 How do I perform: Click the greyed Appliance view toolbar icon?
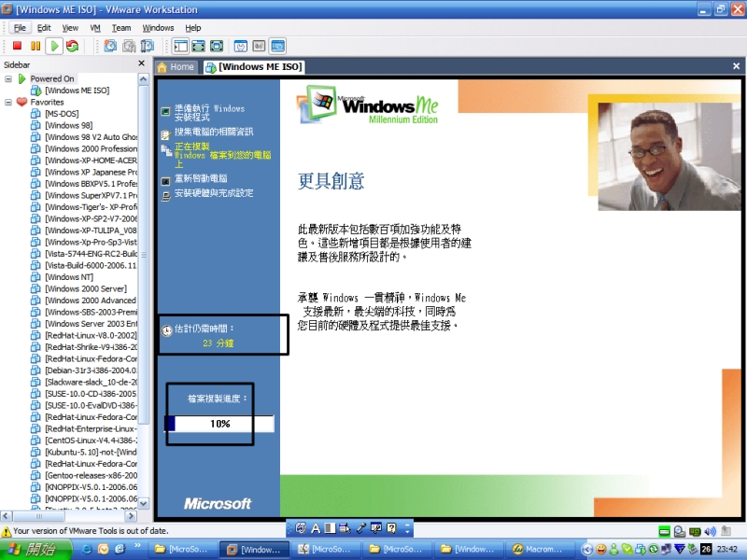[x=259, y=46]
